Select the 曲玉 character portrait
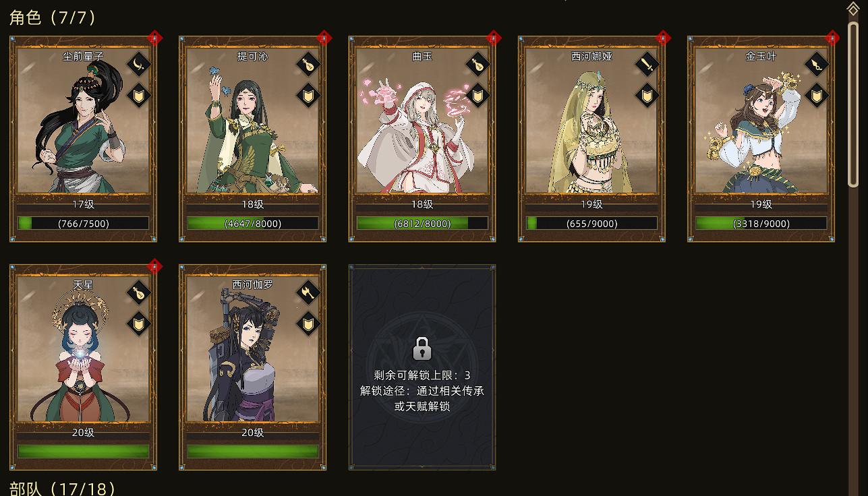868x496 pixels. click(x=422, y=125)
